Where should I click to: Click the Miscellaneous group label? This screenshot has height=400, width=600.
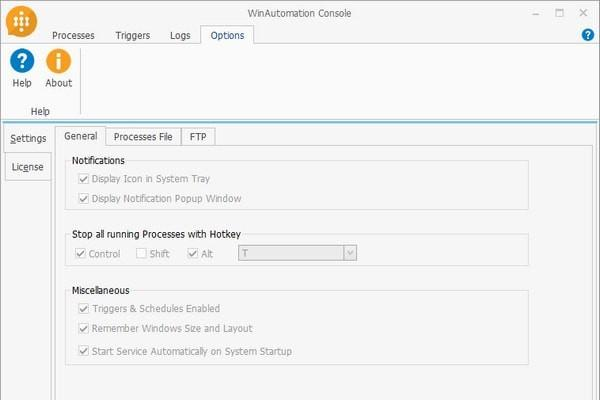coord(101,291)
